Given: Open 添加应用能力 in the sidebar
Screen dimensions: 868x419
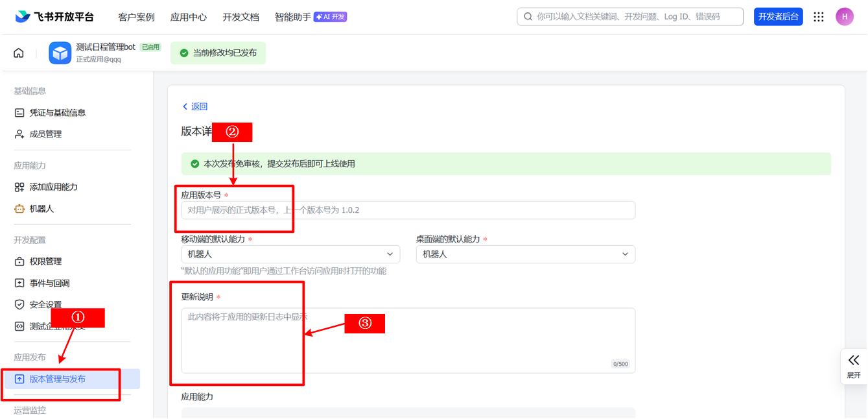Looking at the screenshot, I should pyautogui.click(x=53, y=187).
